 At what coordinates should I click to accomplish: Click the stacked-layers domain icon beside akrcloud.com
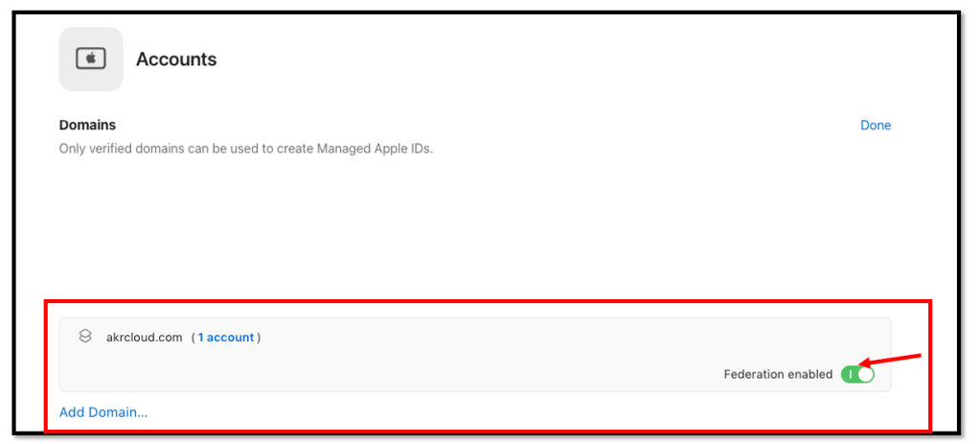pyautogui.click(x=85, y=337)
